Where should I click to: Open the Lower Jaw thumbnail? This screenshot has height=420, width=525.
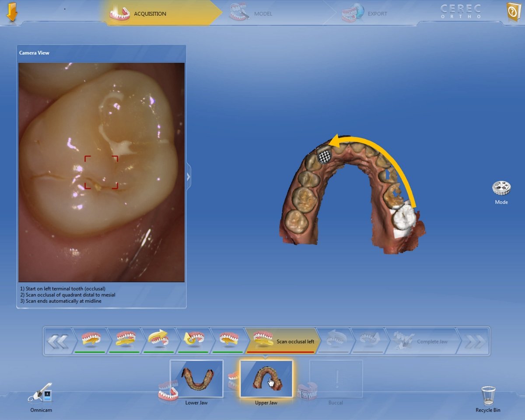[x=196, y=379]
